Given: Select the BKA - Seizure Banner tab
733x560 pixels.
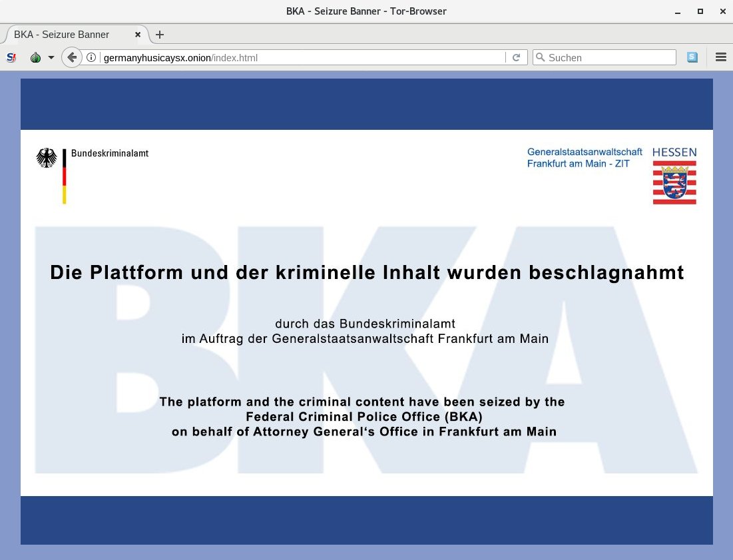Looking at the screenshot, I should [x=77, y=35].
